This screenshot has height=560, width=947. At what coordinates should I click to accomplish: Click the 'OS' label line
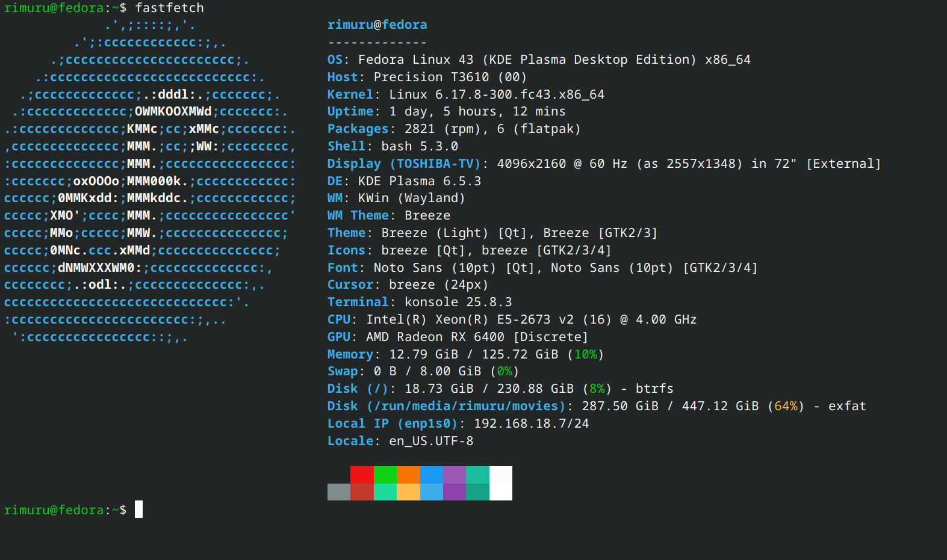[335, 60]
